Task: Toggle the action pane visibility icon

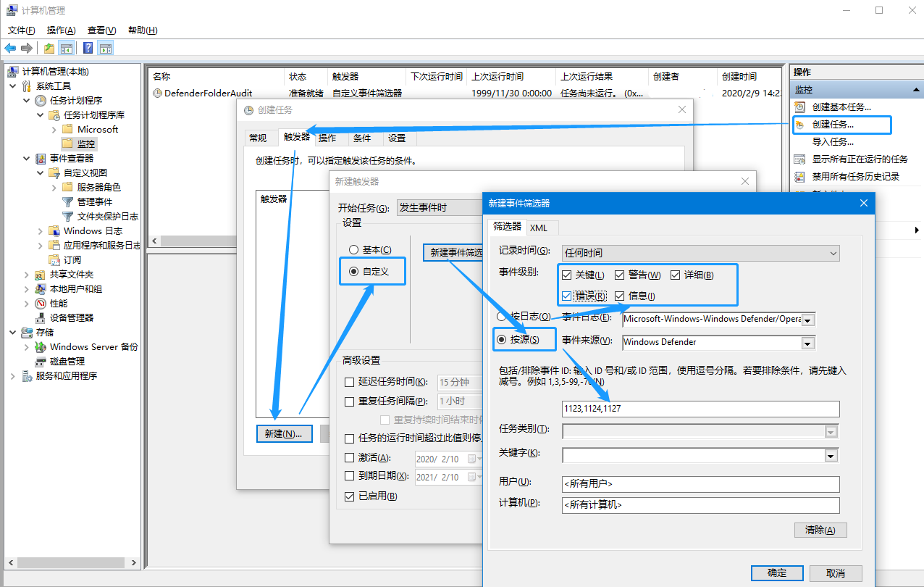Action: [106, 48]
